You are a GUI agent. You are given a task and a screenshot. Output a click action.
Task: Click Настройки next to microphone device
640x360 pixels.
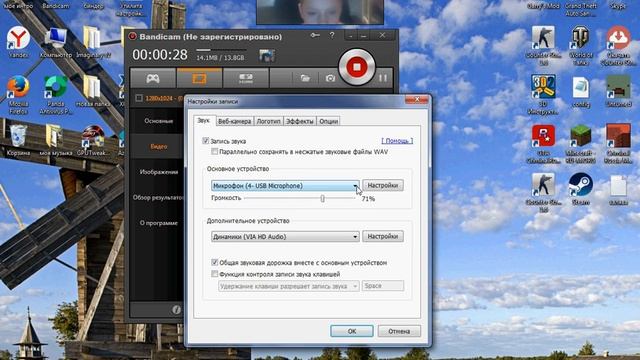(x=382, y=185)
